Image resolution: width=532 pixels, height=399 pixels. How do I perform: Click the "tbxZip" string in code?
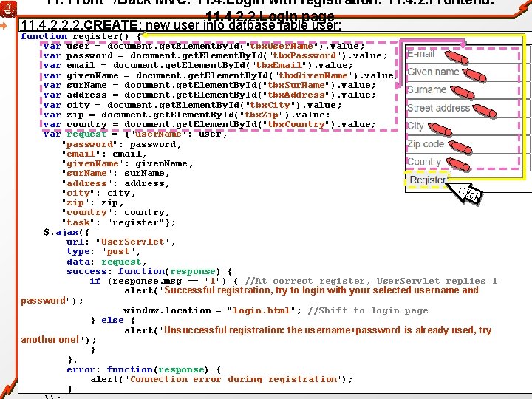[262, 115]
